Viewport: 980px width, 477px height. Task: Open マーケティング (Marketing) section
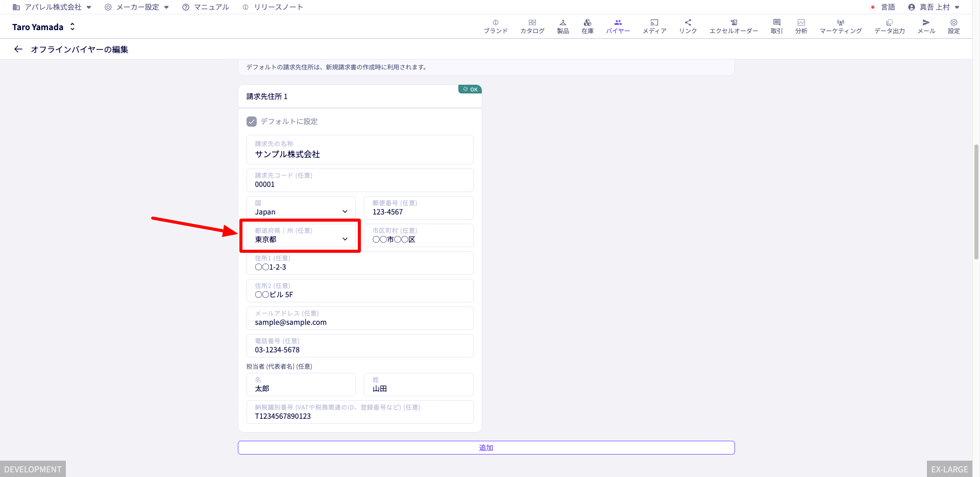tap(841, 27)
